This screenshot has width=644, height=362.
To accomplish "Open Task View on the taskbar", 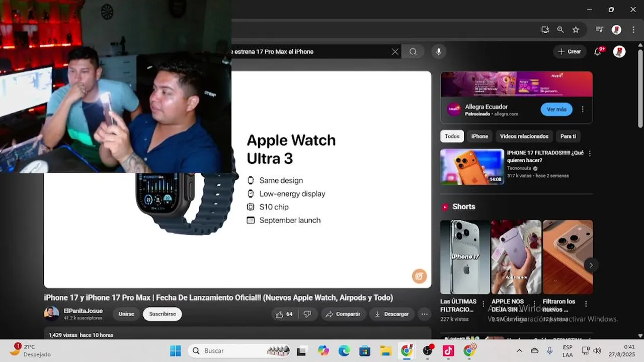I will (x=301, y=350).
